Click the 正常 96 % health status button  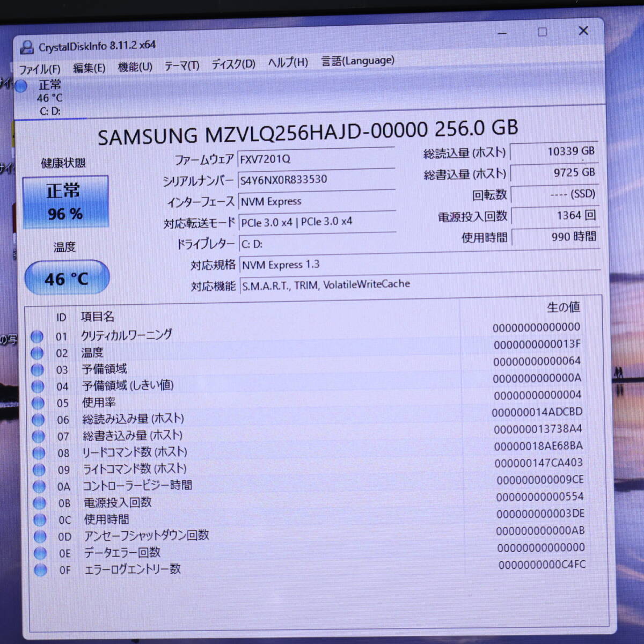coord(65,202)
